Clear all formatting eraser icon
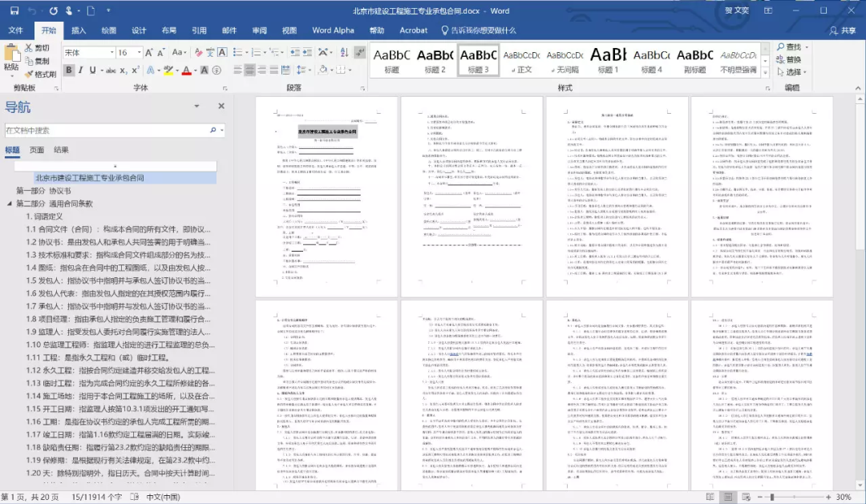 point(198,52)
